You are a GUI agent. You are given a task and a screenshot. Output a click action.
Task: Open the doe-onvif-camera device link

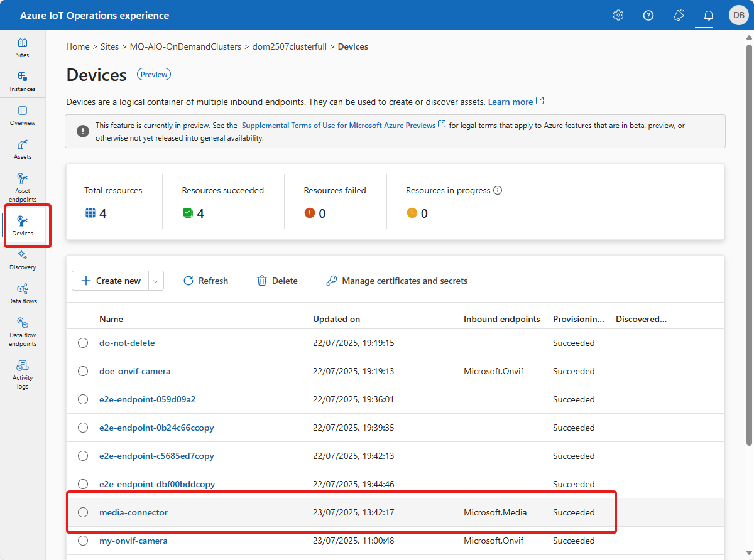tap(134, 371)
